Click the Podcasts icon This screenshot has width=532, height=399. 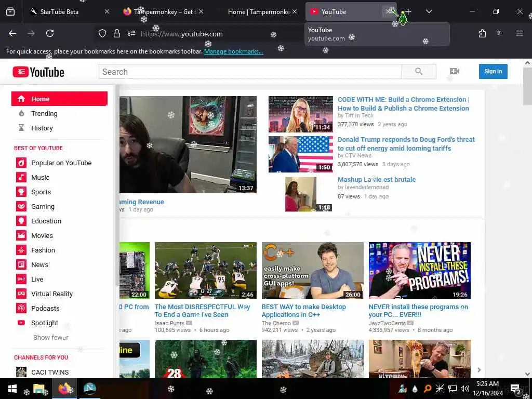click(x=21, y=309)
